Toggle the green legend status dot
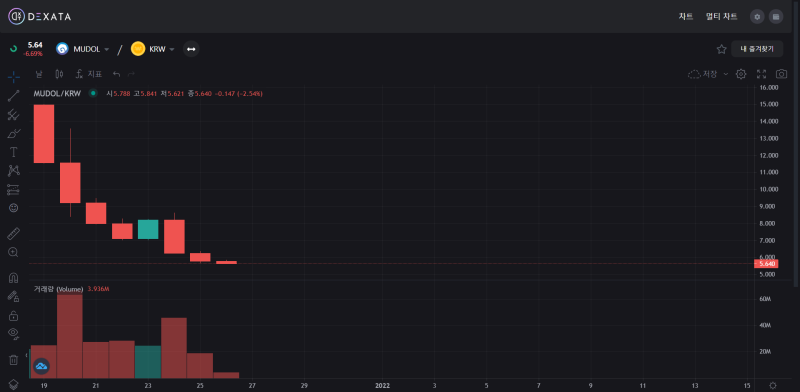The image size is (800, 392). pyautogui.click(x=93, y=93)
